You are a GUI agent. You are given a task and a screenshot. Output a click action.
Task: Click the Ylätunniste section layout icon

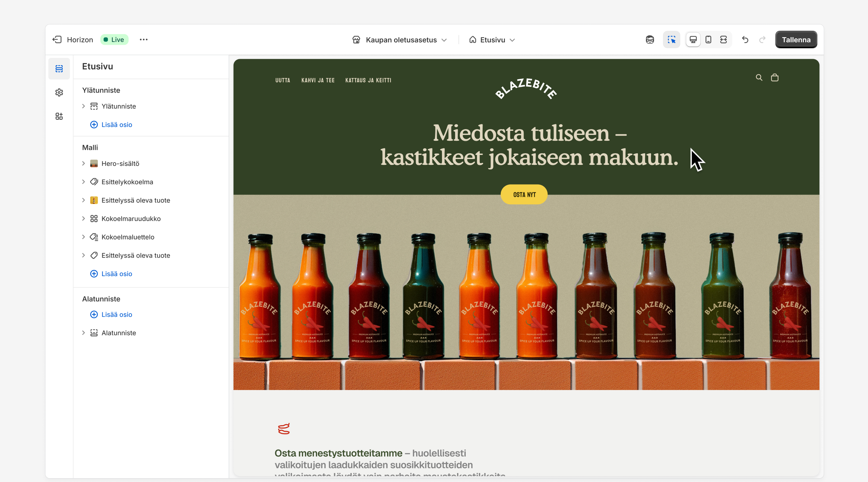[94, 106]
